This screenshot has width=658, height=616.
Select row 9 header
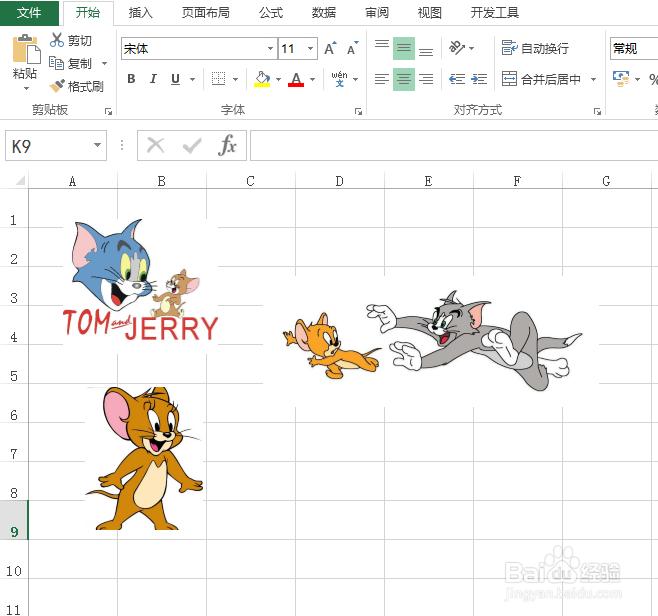14,520
